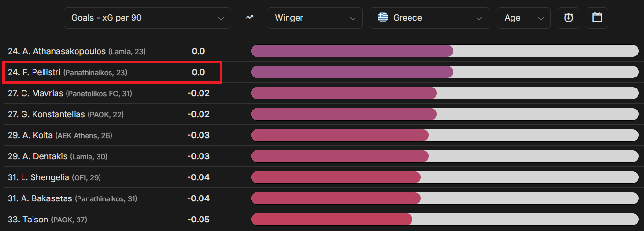Open A. Bakasetas player entry

click(72, 198)
